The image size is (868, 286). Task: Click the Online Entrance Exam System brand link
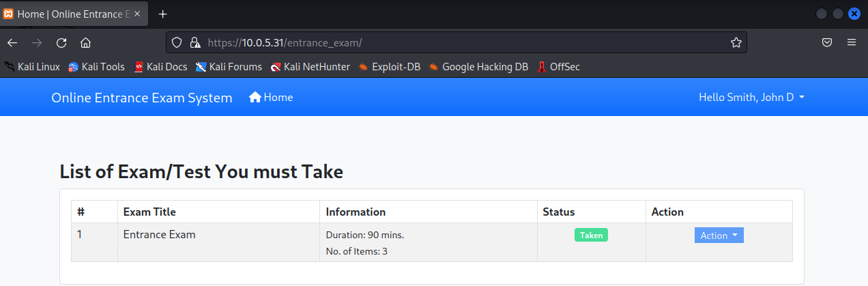click(x=141, y=98)
